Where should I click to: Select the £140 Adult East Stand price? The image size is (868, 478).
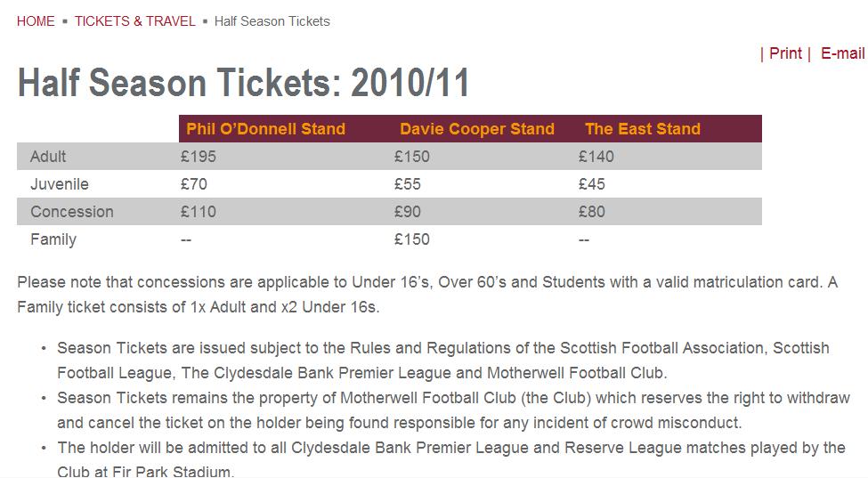click(x=596, y=157)
